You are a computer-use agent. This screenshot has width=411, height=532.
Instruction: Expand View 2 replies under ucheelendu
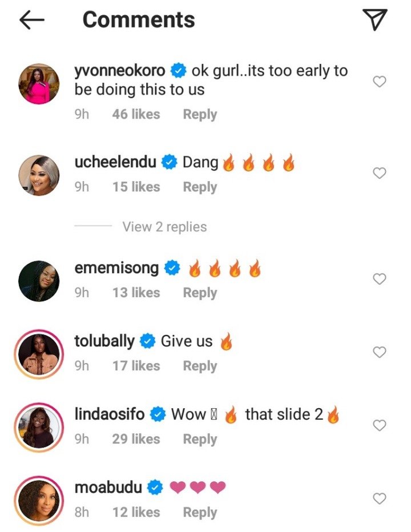tap(164, 227)
